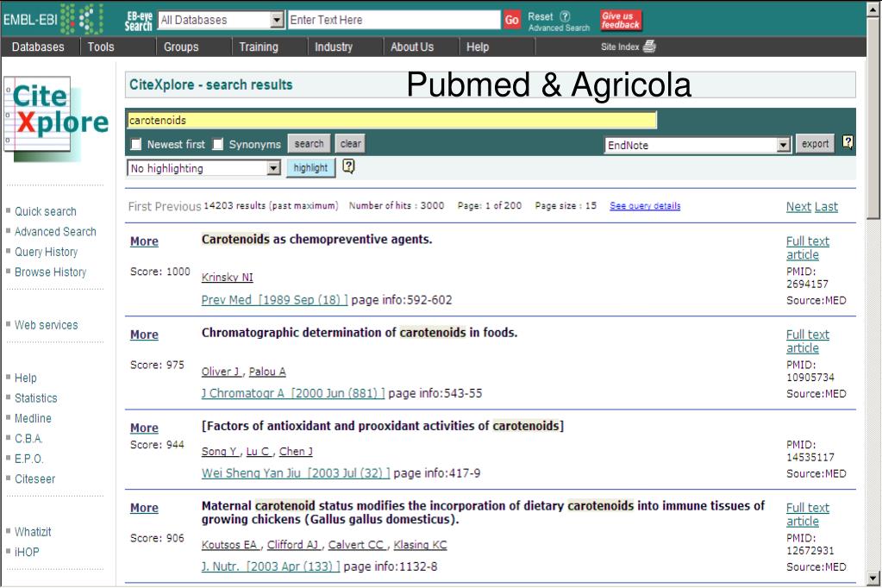Open Advanced Search in sidebar
The width and height of the screenshot is (882, 588).
point(55,232)
